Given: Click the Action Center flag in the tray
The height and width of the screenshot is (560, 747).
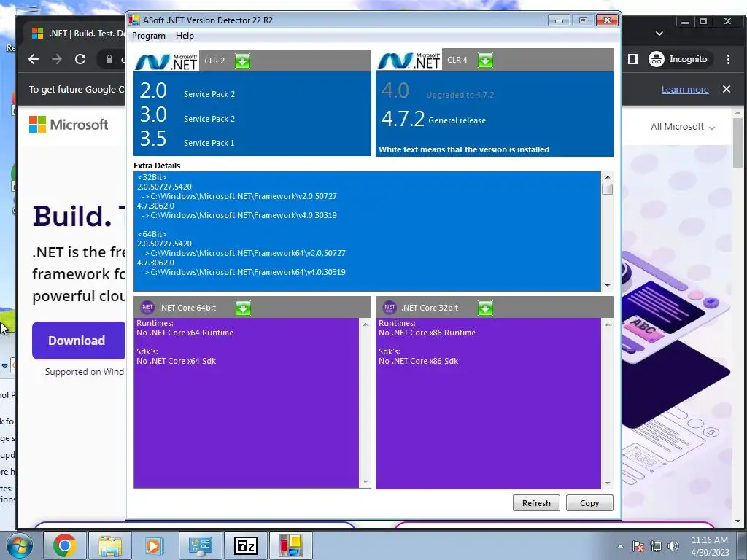Looking at the screenshot, I should tap(638, 546).
